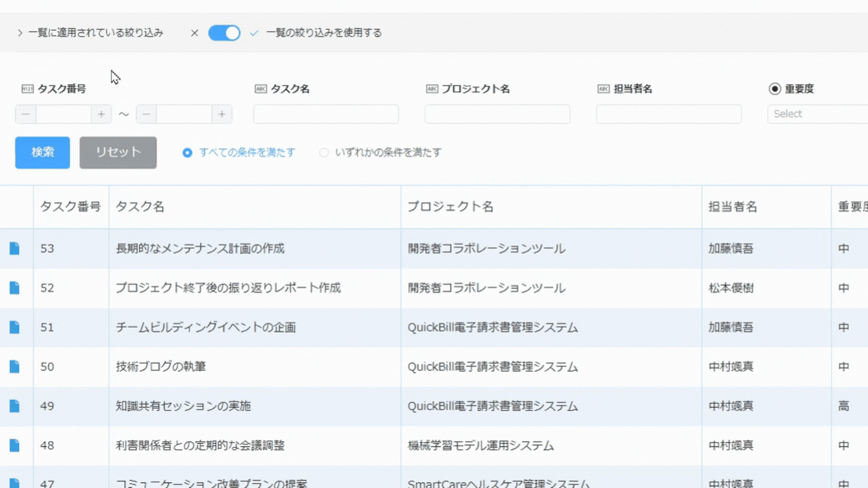
Task: Click the ABC icon beside タスク名 filter label
Action: 261,89
